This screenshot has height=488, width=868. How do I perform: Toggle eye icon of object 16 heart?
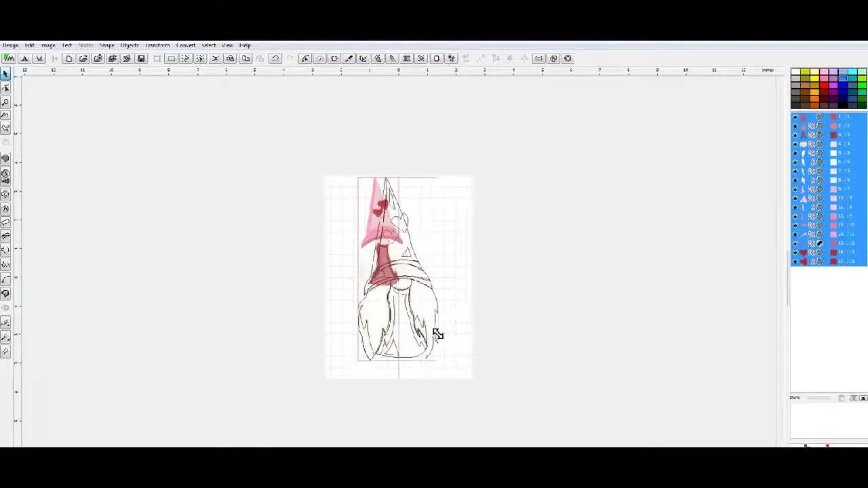pos(795,252)
